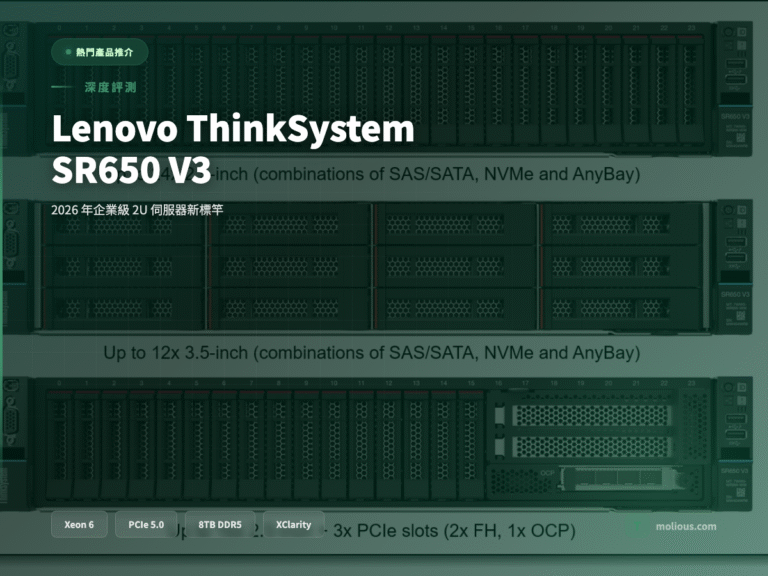Click the 熱門產品推介 badge

pos(100,52)
